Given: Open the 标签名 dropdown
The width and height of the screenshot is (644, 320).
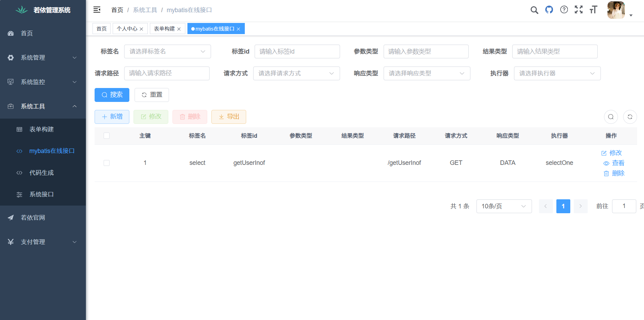Looking at the screenshot, I should point(167,51).
